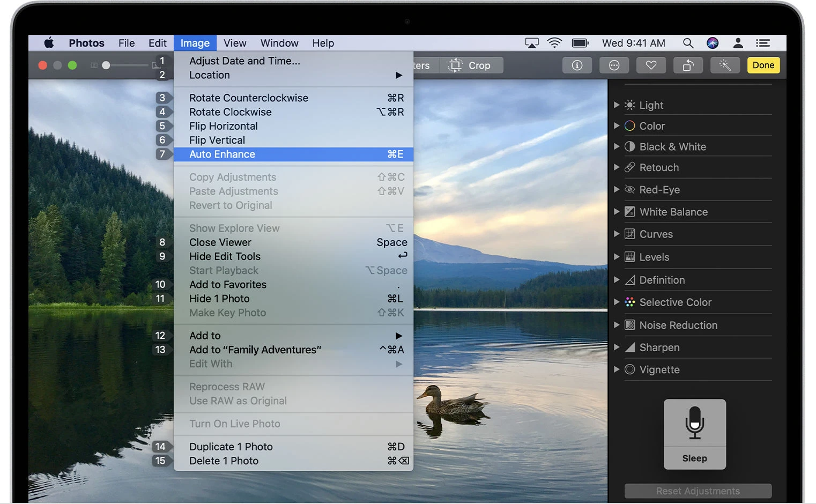Choose Hide Edit Tools menu item
The height and width of the screenshot is (504, 816).
[x=293, y=256]
